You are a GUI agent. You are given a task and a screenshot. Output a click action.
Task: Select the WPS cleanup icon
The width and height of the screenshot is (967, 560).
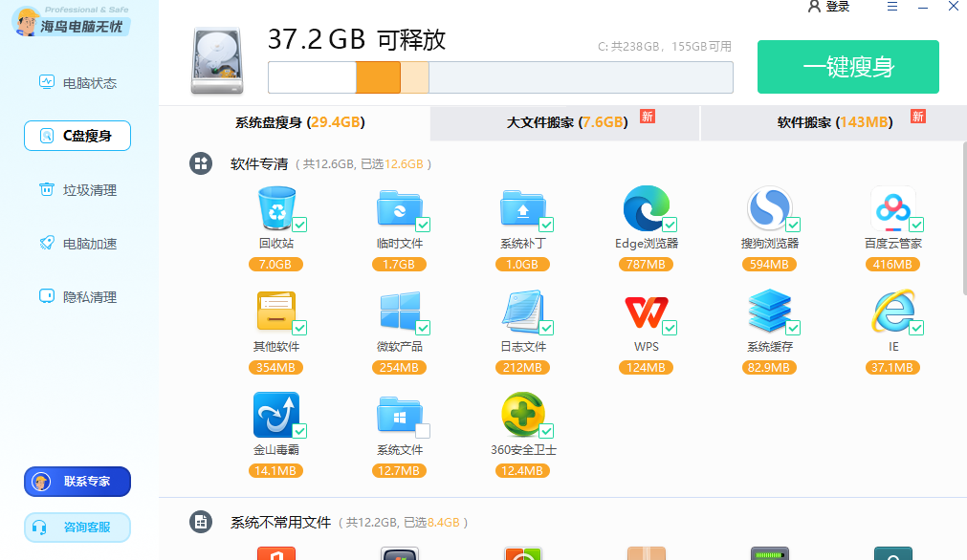647,312
